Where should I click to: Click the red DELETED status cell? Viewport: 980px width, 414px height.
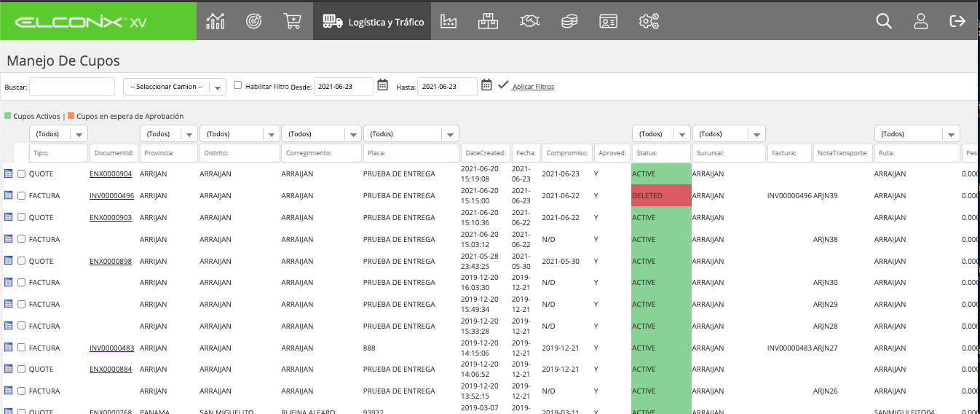[x=661, y=195]
